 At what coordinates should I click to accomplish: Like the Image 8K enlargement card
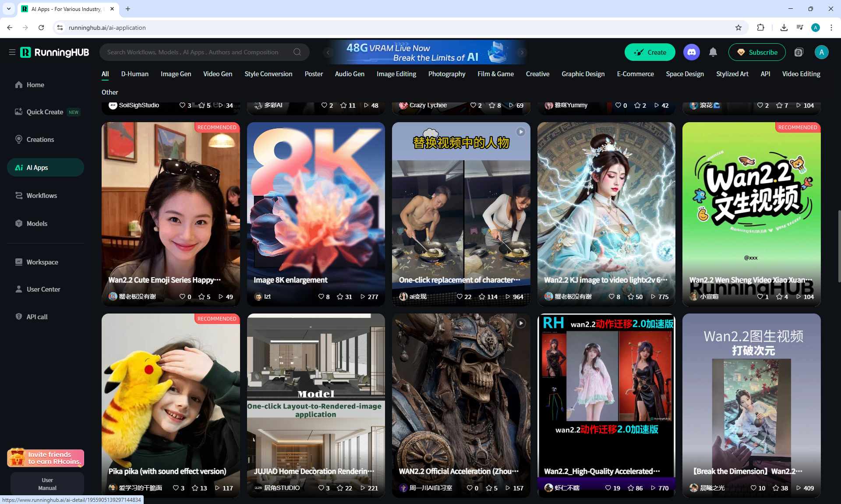point(321,296)
